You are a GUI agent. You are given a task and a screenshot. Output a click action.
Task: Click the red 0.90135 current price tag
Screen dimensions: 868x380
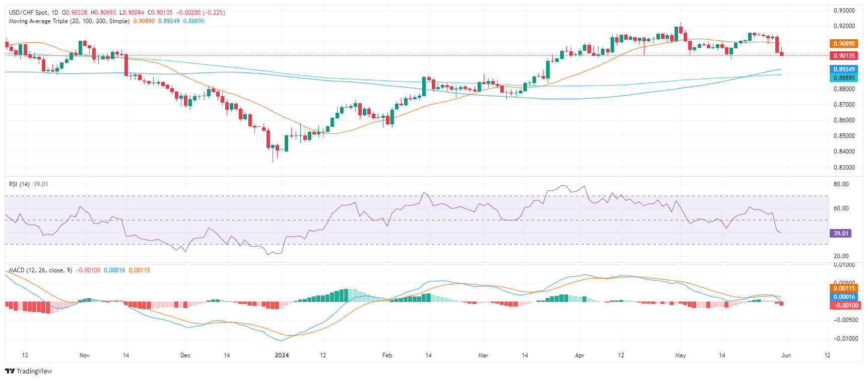pyautogui.click(x=843, y=56)
